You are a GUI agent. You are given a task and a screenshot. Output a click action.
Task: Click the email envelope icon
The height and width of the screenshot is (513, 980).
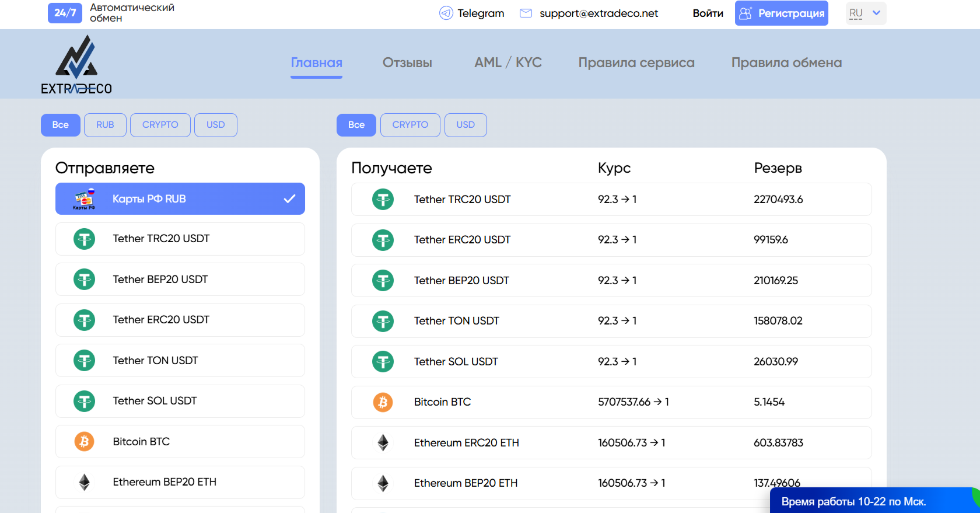pyautogui.click(x=526, y=13)
